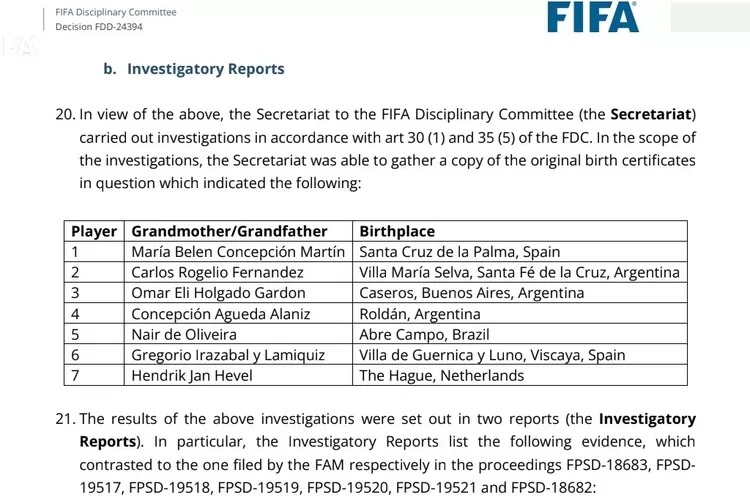Click the 'Hendrik Jan Hevel' cell
This screenshot has height=500, width=750.
coord(194,375)
